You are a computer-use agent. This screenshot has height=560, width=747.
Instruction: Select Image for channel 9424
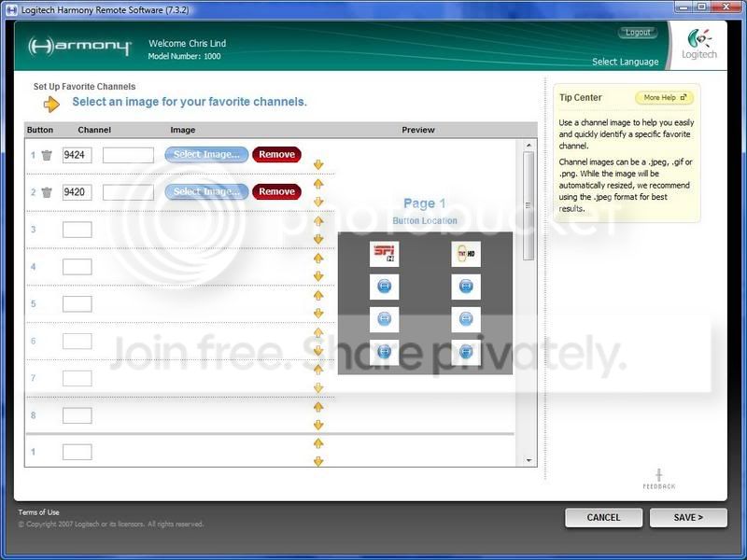[x=206, y=154]
